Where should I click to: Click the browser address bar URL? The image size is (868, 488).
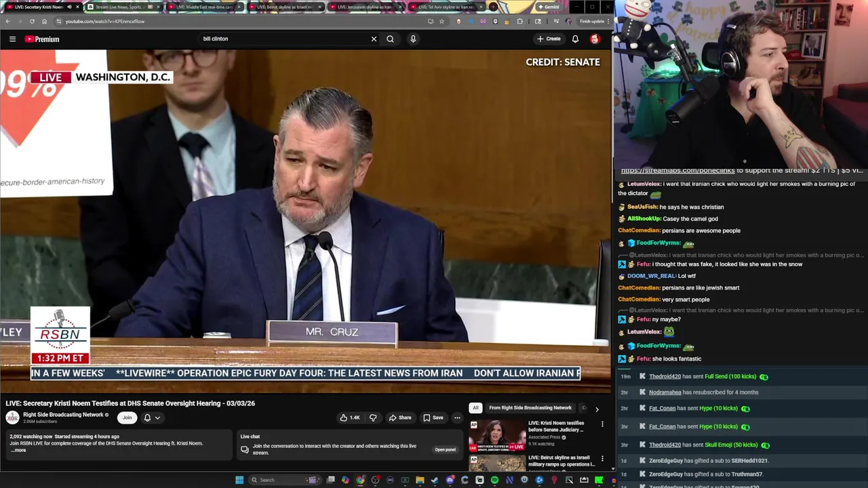(x=105, y=21)
